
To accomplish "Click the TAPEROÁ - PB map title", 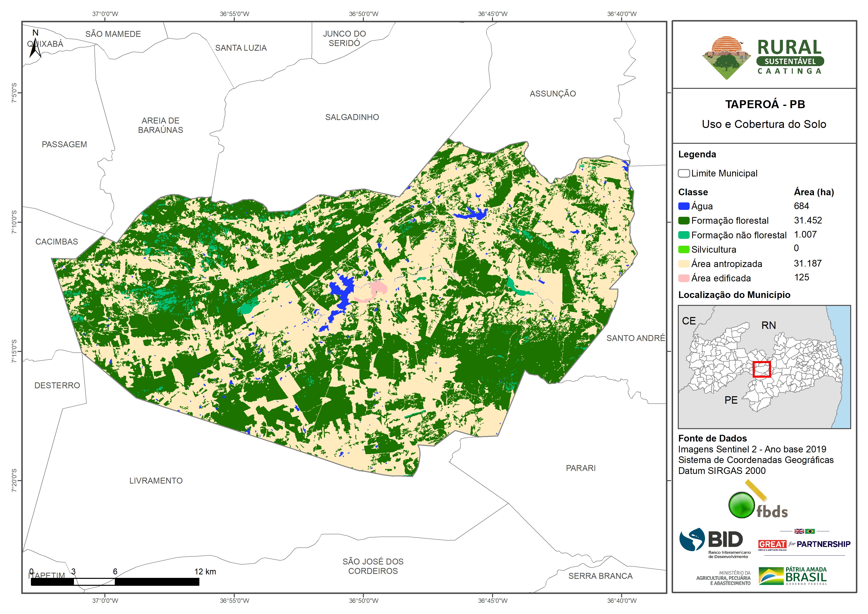I will pos(764,104).
